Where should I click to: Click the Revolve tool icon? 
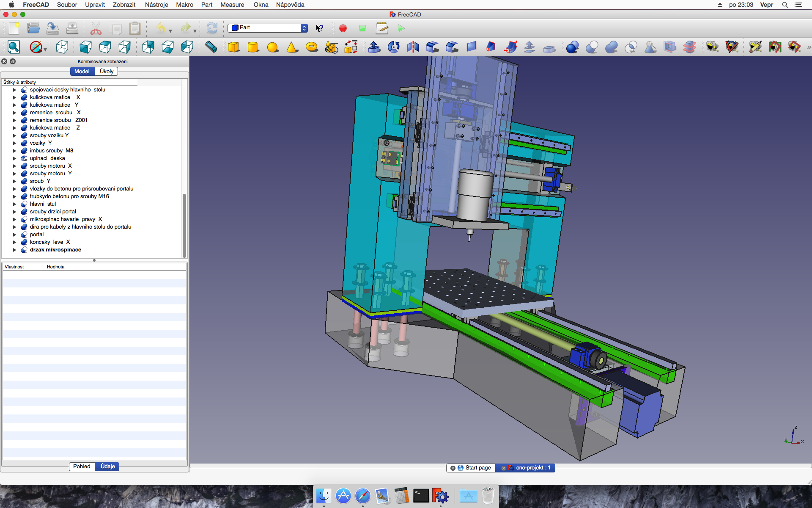(x=394, y=47)
